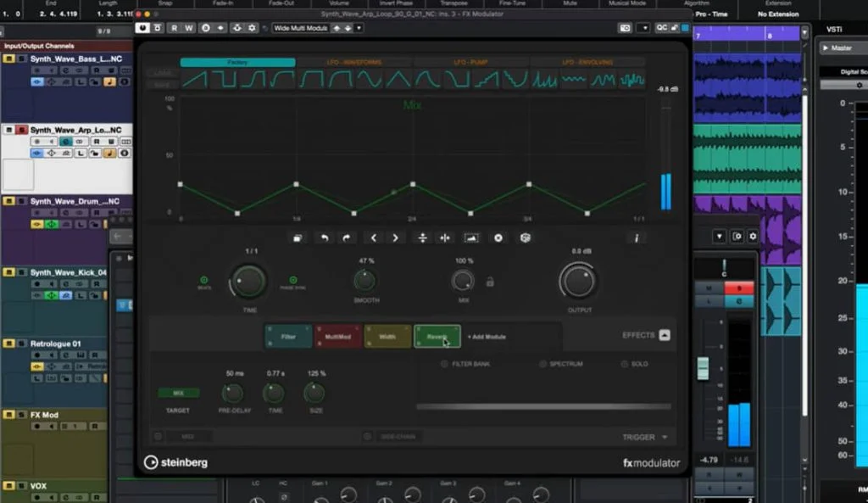The height and width of the screenshot is (503, 868).
Task: Click the curve selection box icon
Action: (471, 238)
